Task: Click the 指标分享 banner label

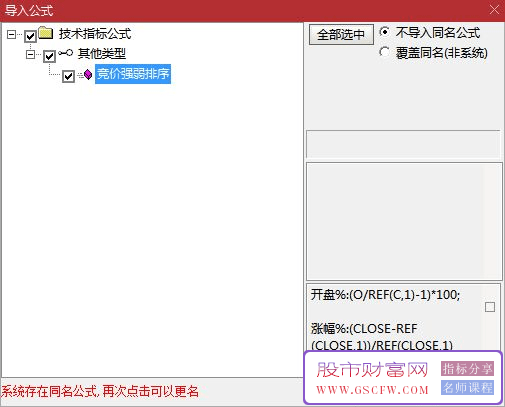Action: point(467,369)
